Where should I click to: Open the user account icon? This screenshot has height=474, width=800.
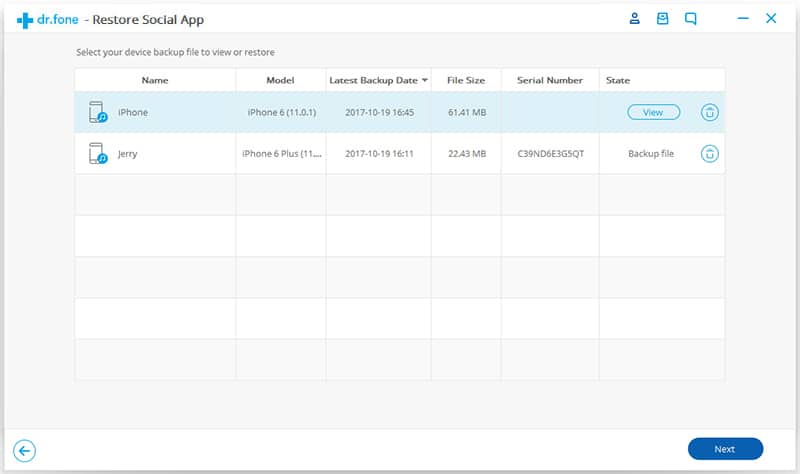[x=634, y=19]
